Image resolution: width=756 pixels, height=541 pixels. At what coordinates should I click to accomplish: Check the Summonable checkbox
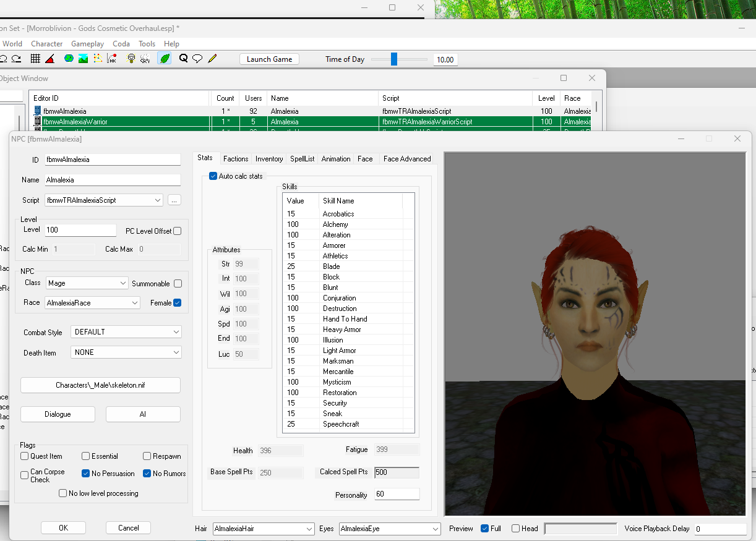[178, 284]
